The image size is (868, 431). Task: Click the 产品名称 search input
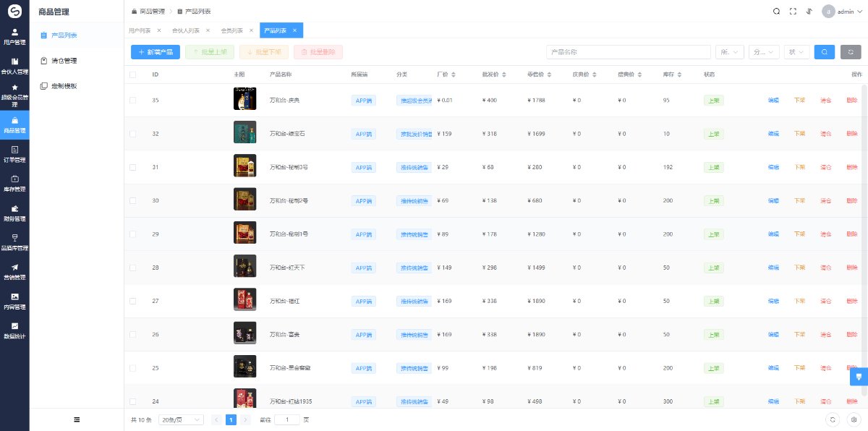(629, 52)
